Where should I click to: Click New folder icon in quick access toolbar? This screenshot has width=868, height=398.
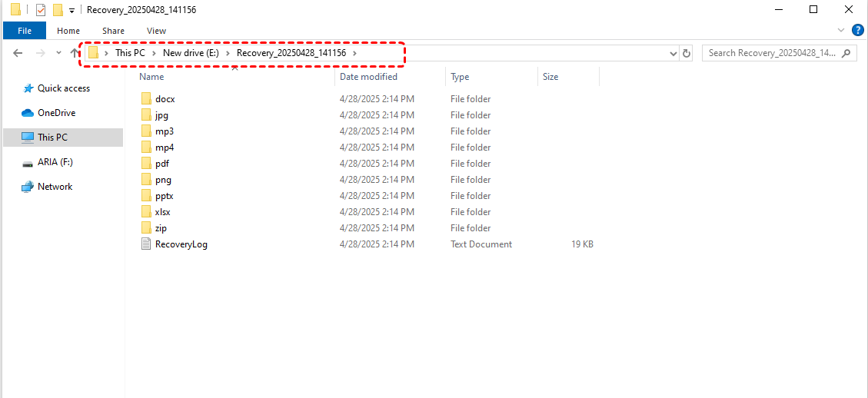[x=57, y=10]
